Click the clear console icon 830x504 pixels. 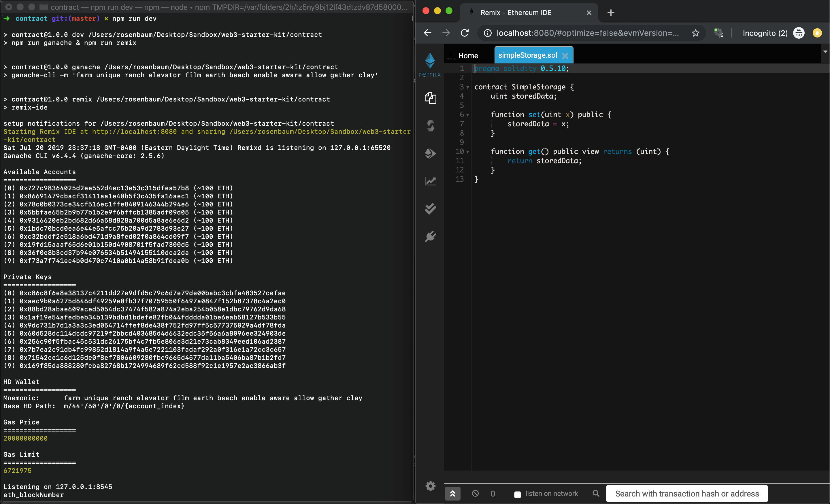475,493
